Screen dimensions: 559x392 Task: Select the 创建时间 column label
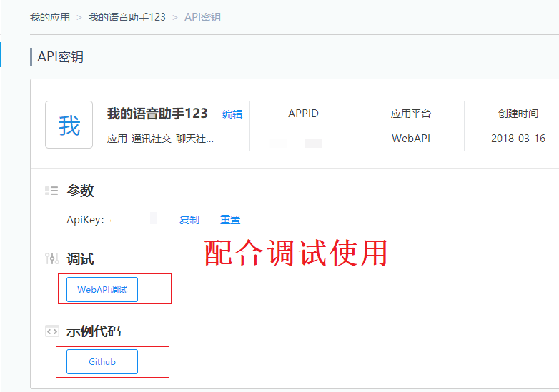click(x=518, y=114)
